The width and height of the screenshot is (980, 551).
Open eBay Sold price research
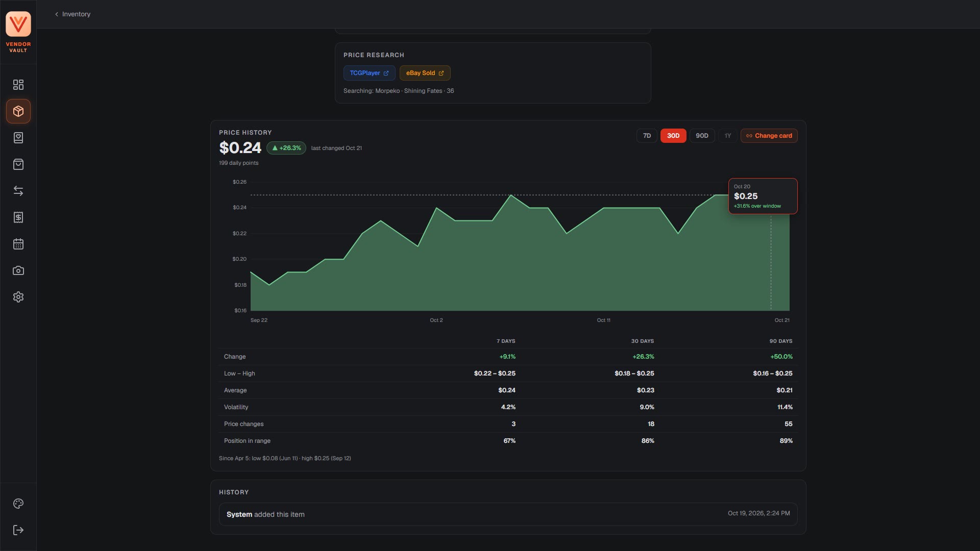(x=425, y=73)
